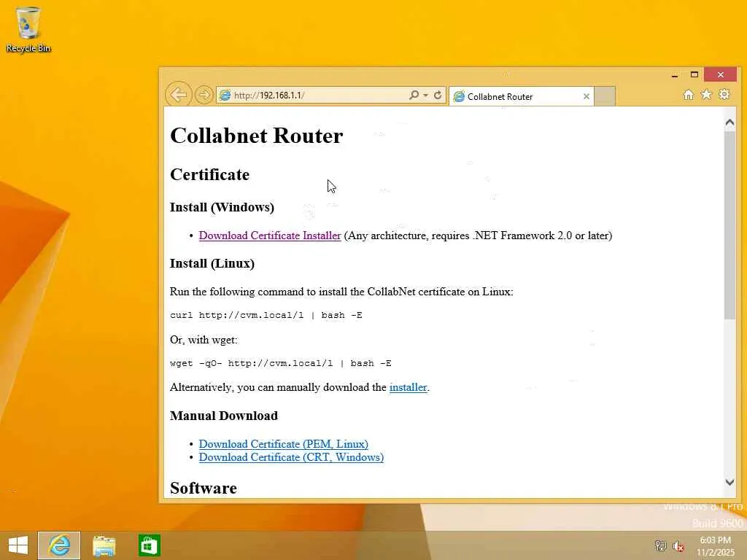The image size is (747, 560).
Task: Close the Internet Explorer window
Action: pyautogui.click(x=720, y=75)
